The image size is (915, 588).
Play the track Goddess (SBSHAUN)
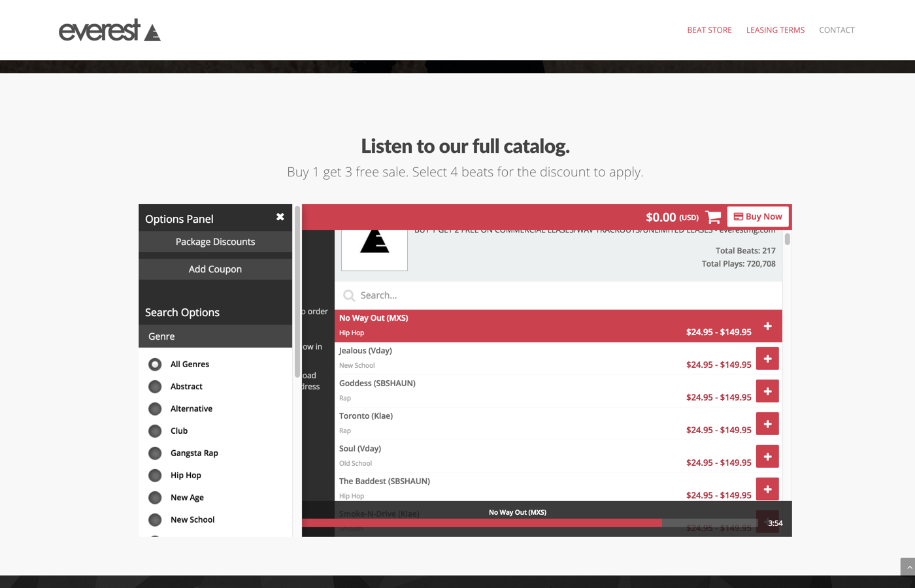[x=377, y=384]
